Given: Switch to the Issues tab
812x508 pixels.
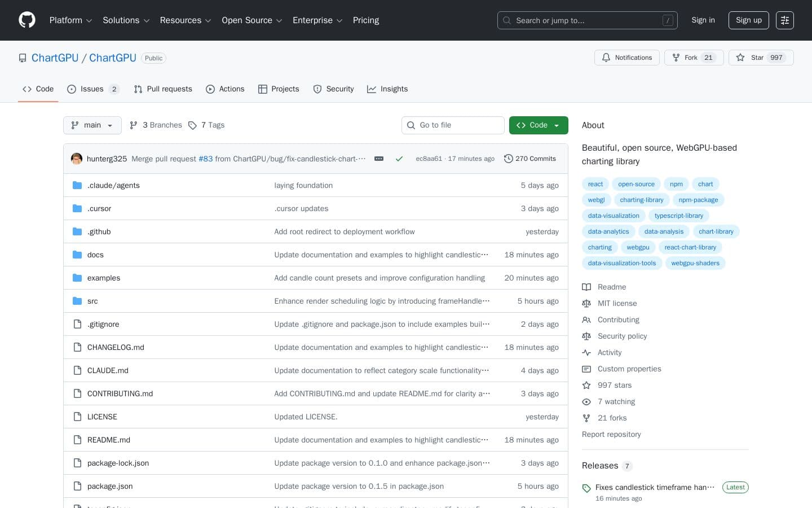Looking at the screenshot, I should [92, 89].
